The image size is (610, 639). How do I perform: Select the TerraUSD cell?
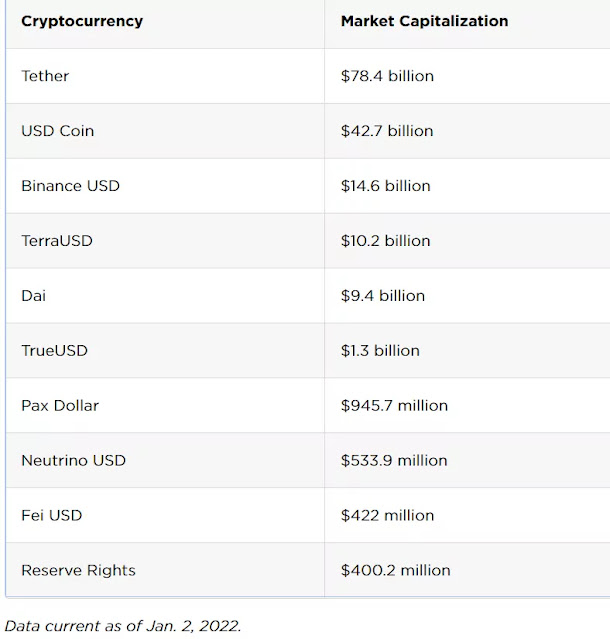pyautogui.click(x=57, y=241)
